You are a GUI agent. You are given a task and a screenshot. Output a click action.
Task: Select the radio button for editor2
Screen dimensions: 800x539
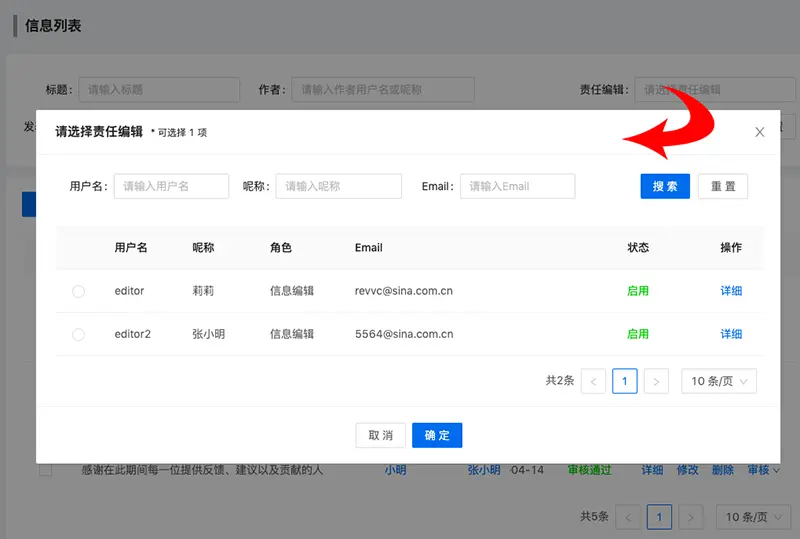[78, 335]
